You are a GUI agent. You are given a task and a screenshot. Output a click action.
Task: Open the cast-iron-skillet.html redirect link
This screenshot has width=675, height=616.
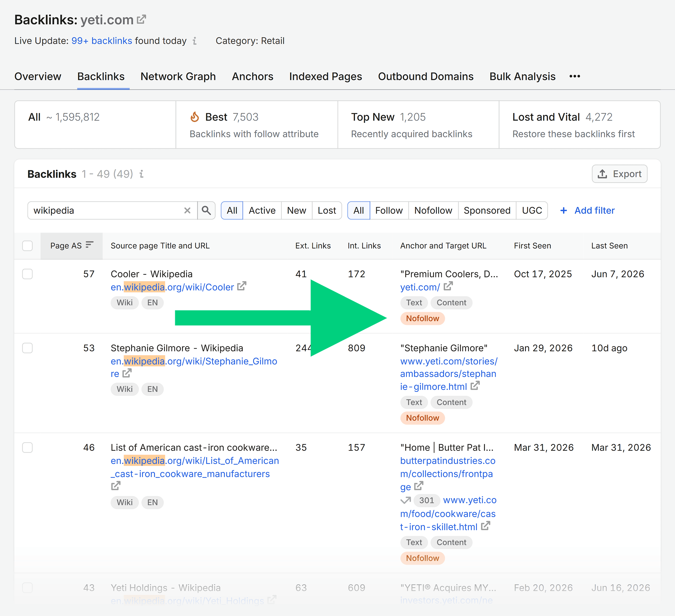point(448,514)
